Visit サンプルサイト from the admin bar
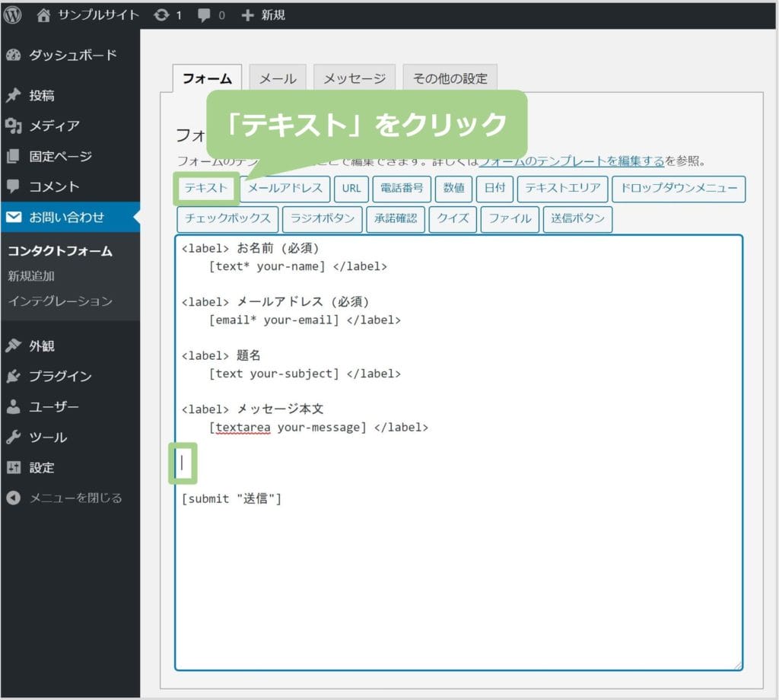 [x=98, y=15]
